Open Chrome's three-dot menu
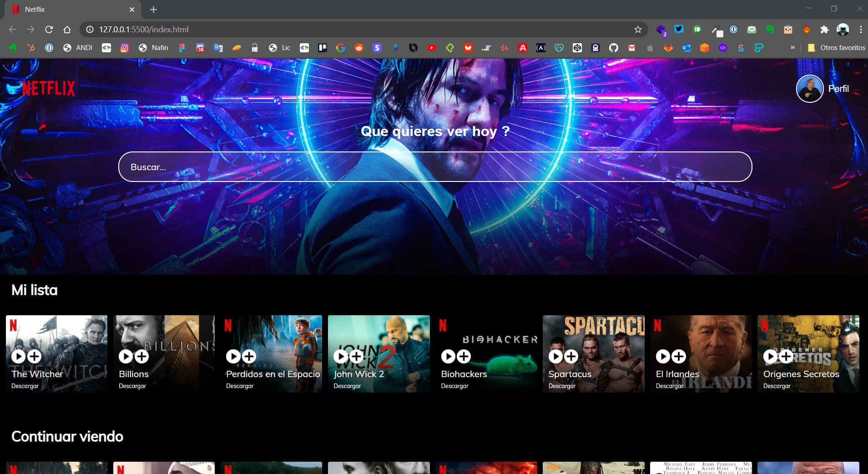Viewport: 868px width, 474px height. (860, 30)
